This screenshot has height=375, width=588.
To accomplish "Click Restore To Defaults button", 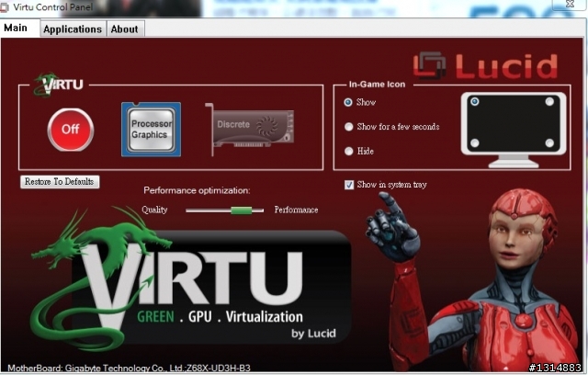I will pyautogui.click(x=60, y=181).
